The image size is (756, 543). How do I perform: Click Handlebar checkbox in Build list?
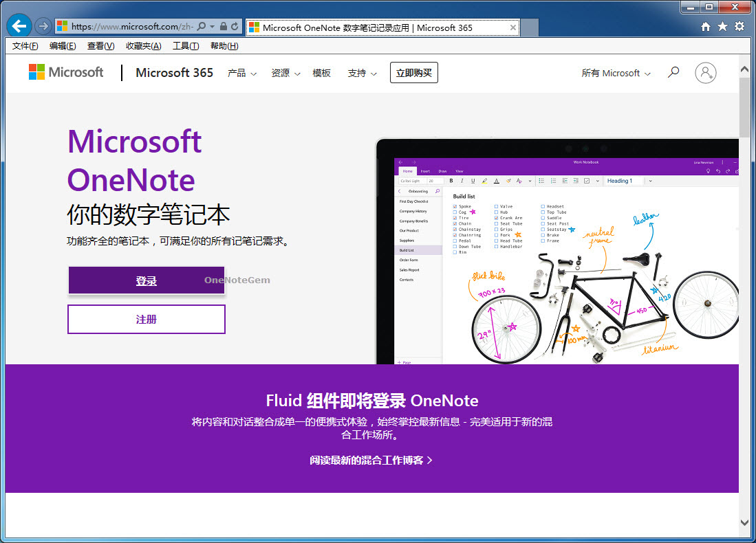(x=496, y=246)
